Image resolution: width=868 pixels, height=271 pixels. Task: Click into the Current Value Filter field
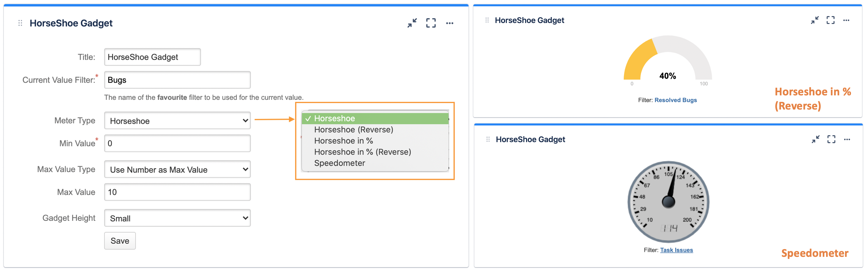(177, 80)
